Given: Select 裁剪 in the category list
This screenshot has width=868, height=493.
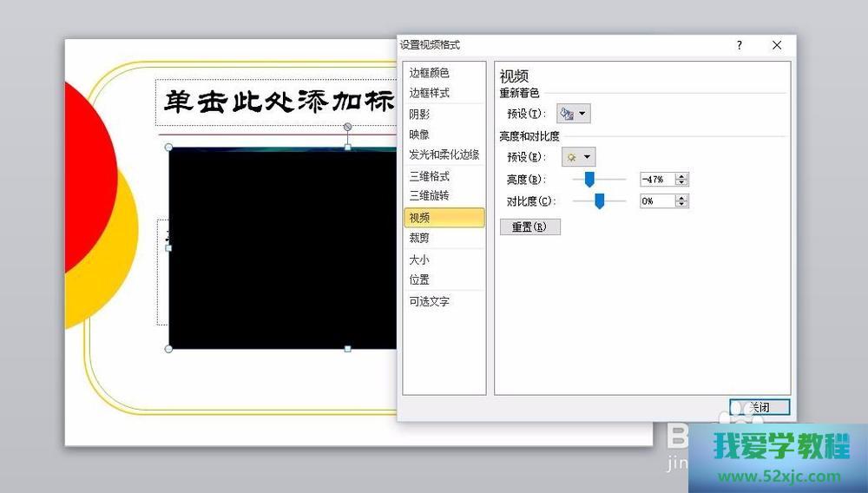Looking at the screenshot, I should (x=420, y=238).
